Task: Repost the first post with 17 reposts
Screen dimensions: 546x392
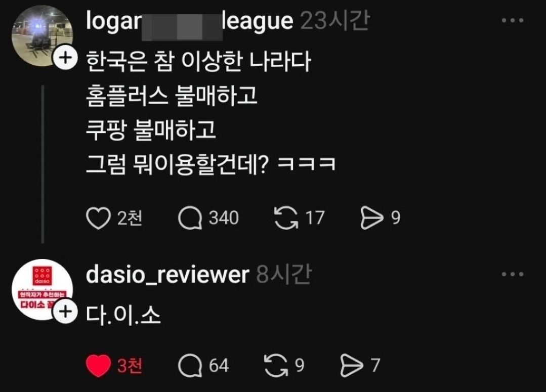Action: pos(286,218)
